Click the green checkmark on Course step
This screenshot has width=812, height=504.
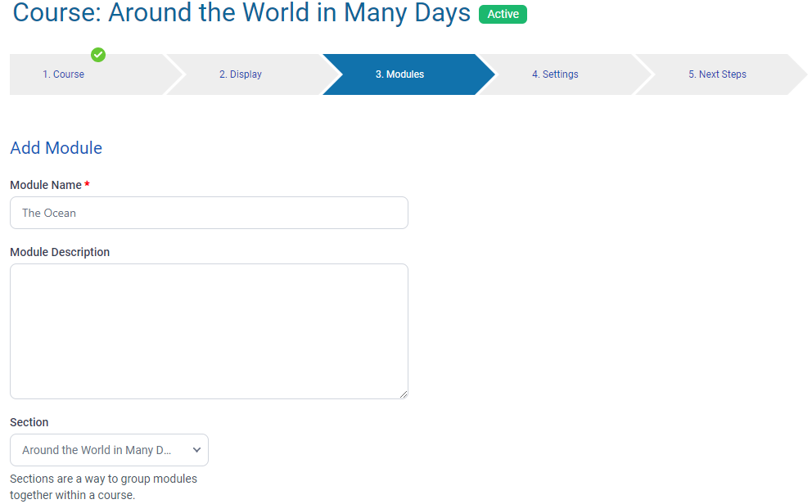click(x=98, y=54)
